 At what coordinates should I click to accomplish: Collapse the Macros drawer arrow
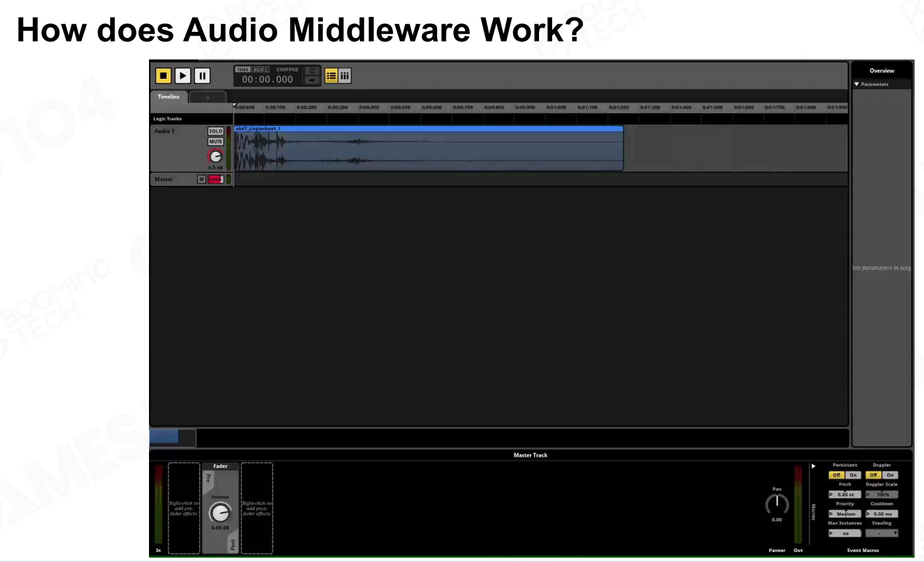(813, 466)
